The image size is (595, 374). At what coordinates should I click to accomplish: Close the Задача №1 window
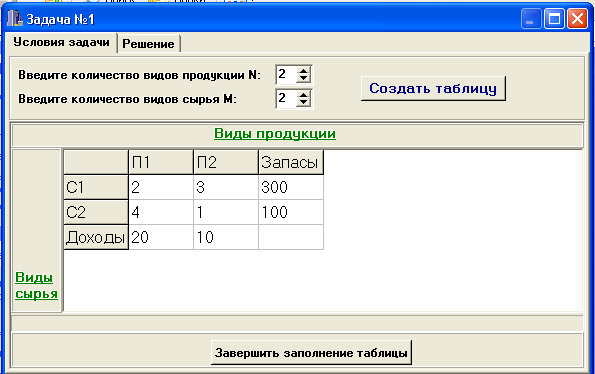point(577,19)
